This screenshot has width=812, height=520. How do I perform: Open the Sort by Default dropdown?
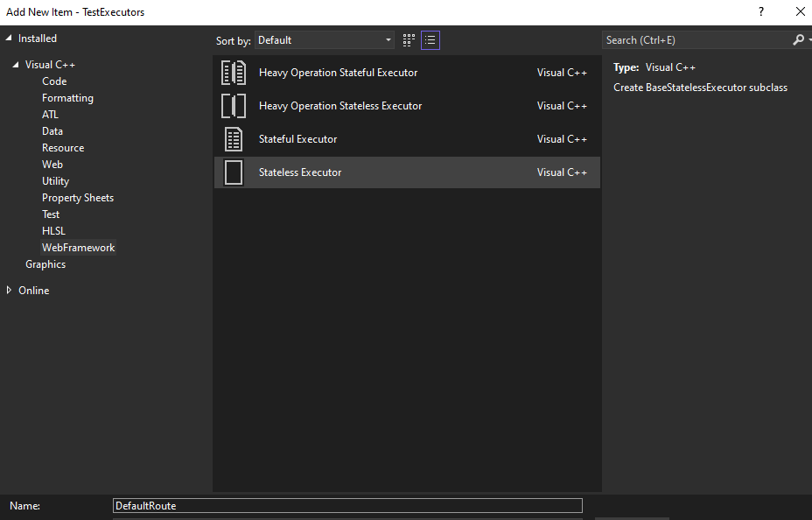324,40
